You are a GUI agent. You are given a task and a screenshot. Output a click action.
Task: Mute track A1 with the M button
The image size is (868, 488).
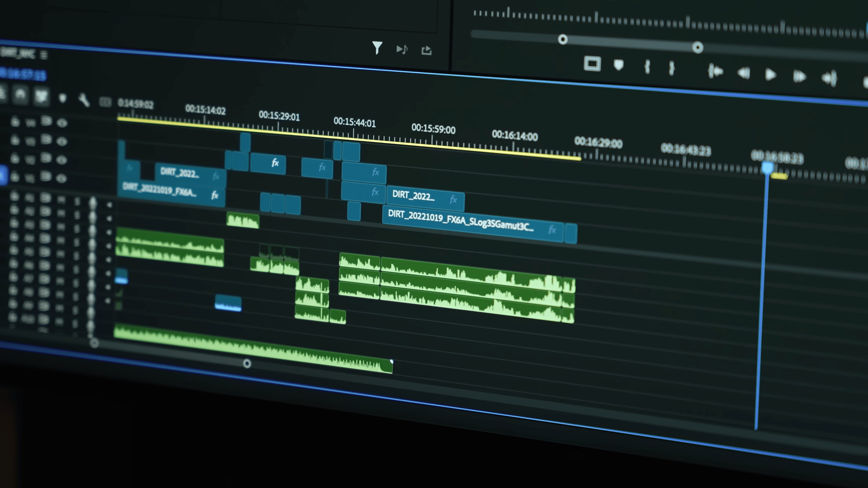pos(61,200)
